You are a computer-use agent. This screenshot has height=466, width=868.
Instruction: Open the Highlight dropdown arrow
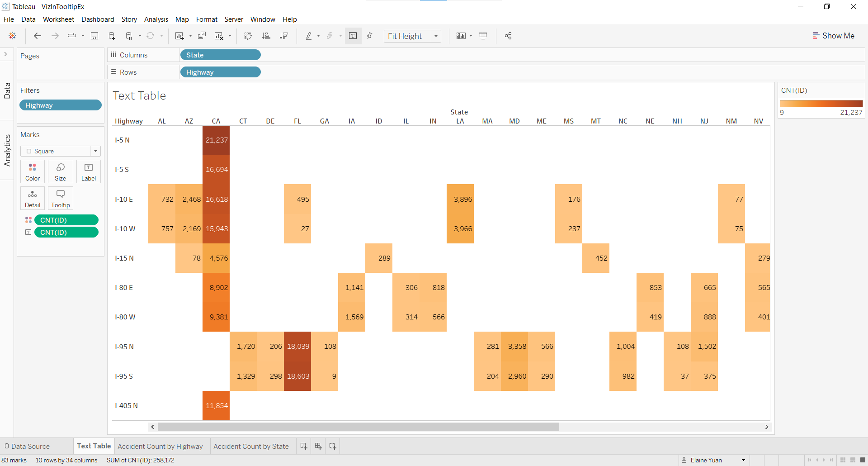pos(319,36)
